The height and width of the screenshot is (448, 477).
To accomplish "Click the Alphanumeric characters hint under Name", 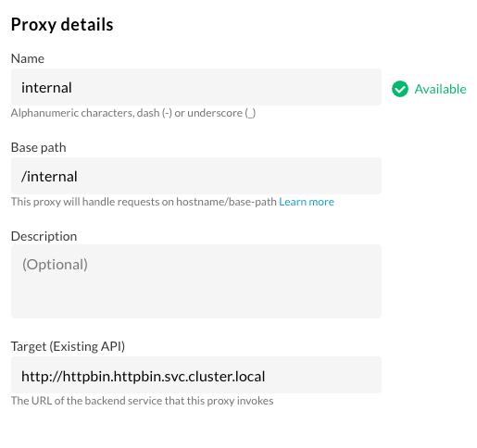I will pos(133,113).
